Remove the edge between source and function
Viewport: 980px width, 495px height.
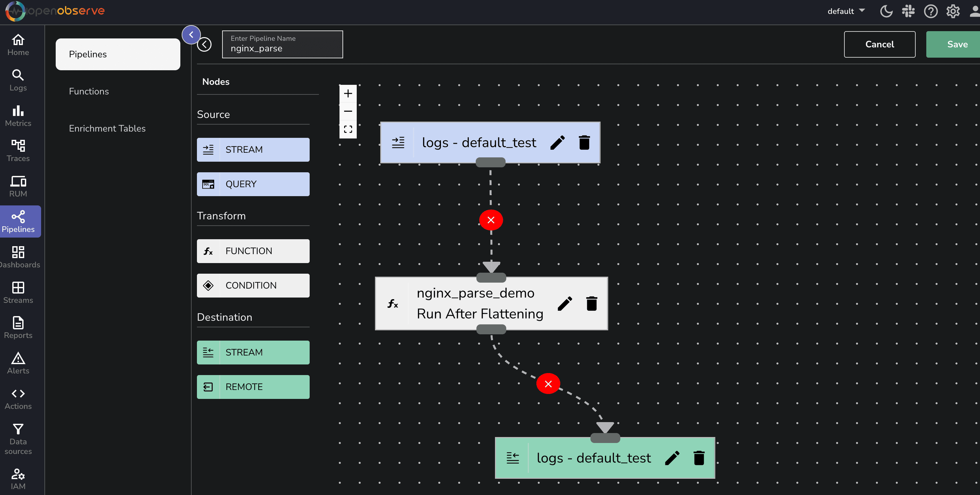click(x=491, y=220)
